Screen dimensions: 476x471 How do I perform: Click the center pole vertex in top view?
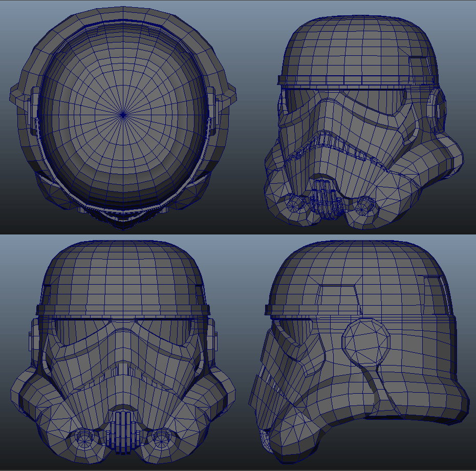tap(123, 115)
